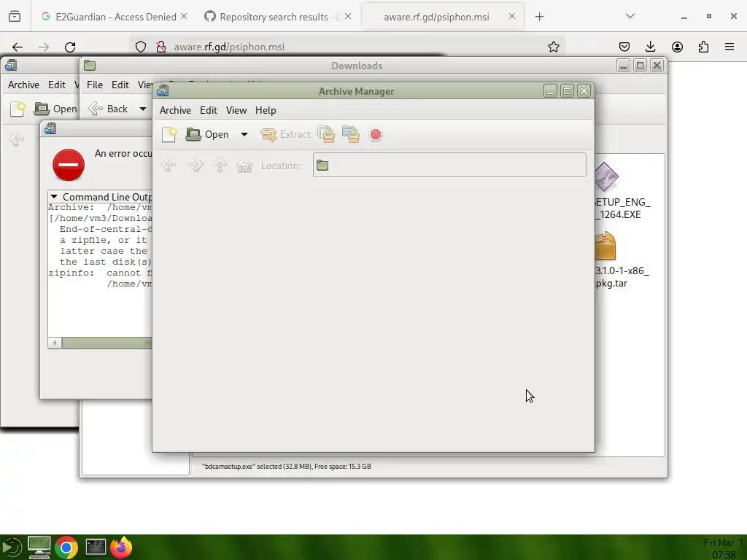
Task: Open Edit menu in rear Archive Manager
Action: [57, 85]
